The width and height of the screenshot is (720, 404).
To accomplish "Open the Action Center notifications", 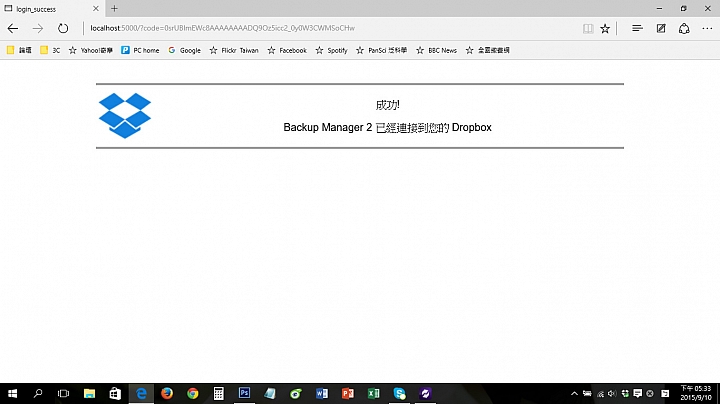I will click(x=637, y=393).
